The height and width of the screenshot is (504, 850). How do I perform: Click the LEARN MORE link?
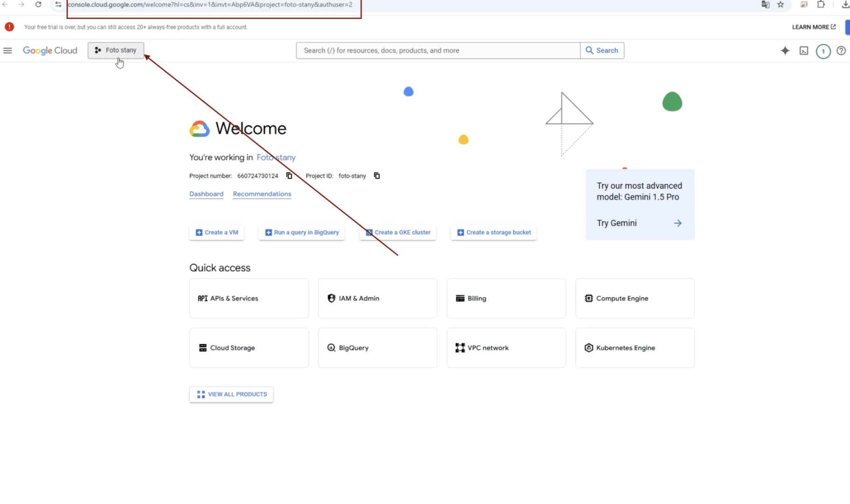[x=814, y=27]
